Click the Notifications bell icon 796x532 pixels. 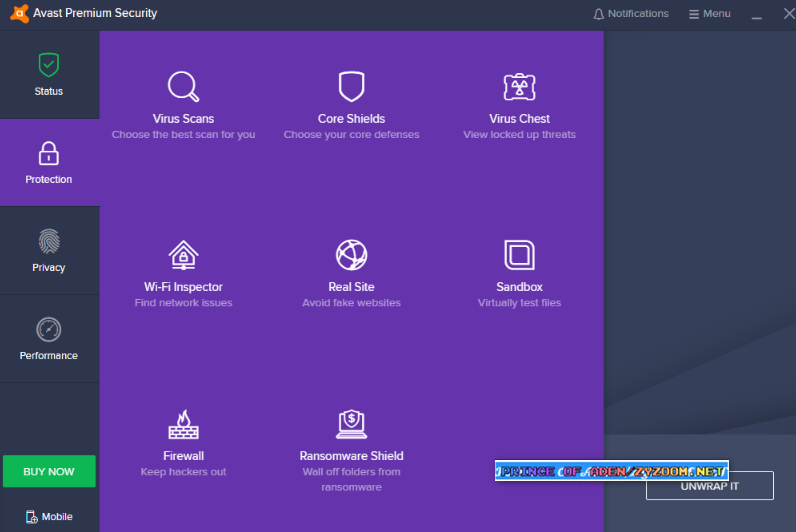tap(599, 14)
